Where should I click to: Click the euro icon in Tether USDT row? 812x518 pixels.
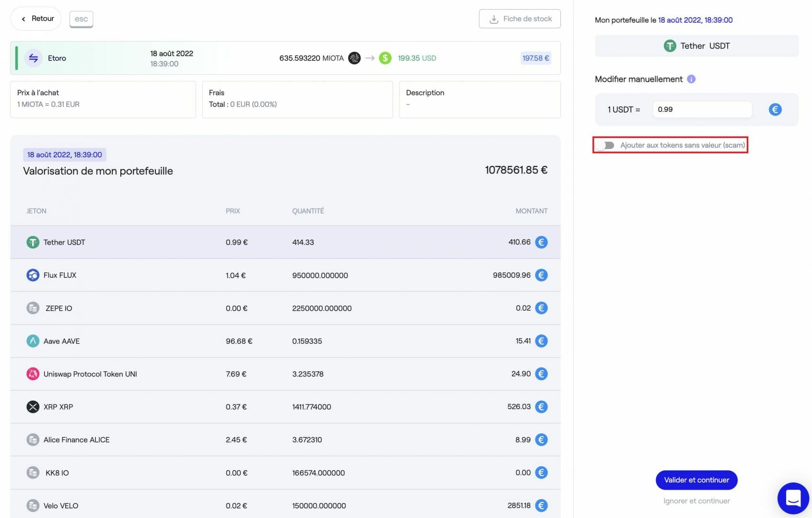pyautogui.click(x=541, y=242)
